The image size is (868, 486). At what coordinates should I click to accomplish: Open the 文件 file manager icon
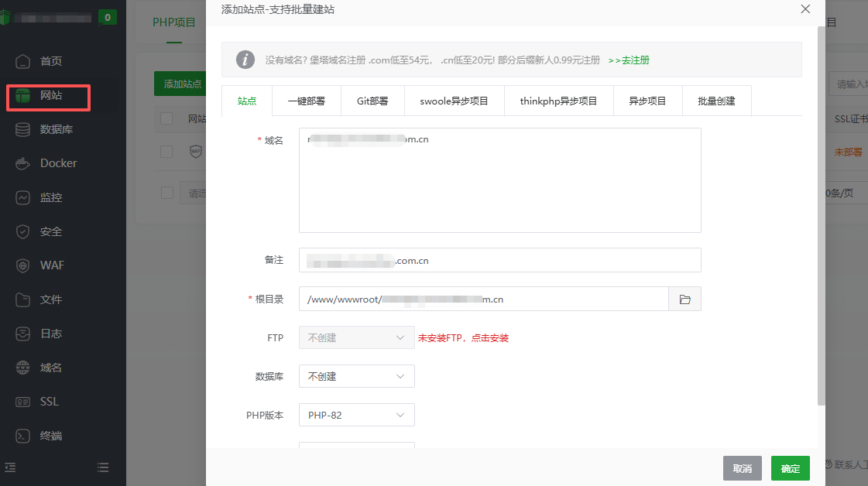click(23, 299)
